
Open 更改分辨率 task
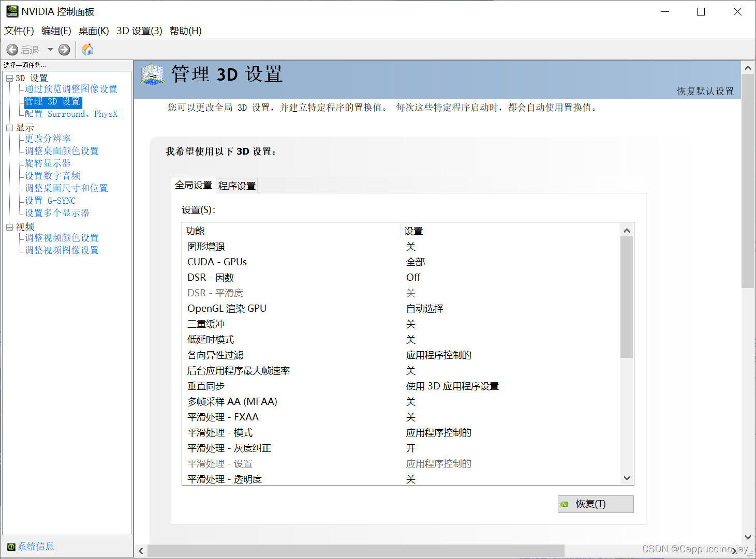[48, 139]
